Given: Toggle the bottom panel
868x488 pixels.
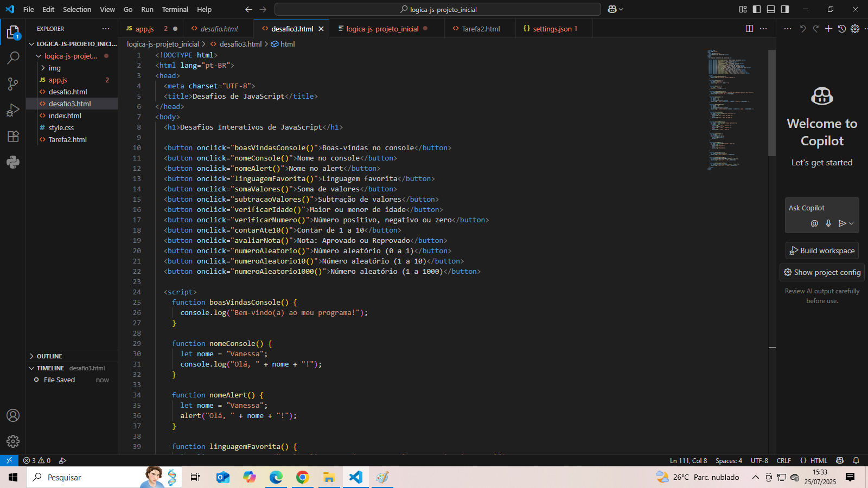Looking at the screenshot, I should (x=771, y=9).
